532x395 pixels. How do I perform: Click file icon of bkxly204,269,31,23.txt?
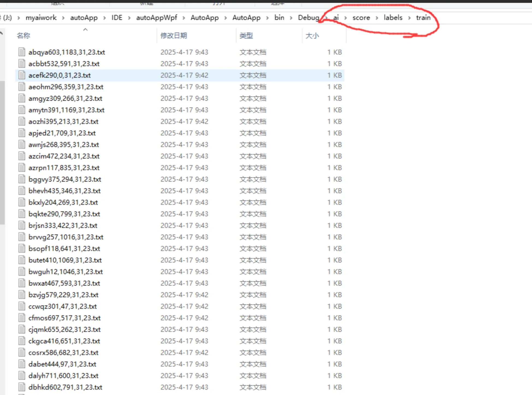click(x=22, y=202)
